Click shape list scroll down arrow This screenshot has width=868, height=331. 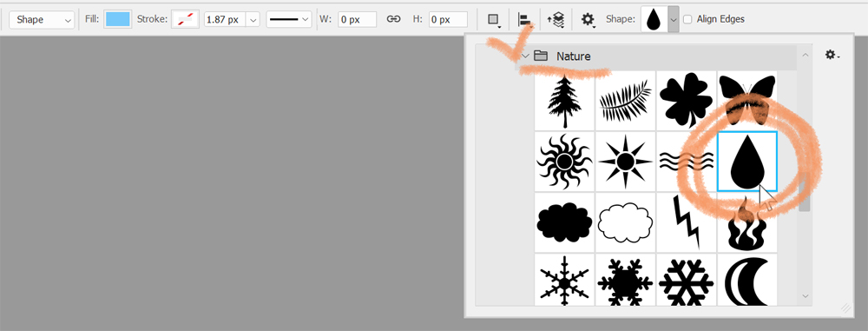tap(805, 296)
